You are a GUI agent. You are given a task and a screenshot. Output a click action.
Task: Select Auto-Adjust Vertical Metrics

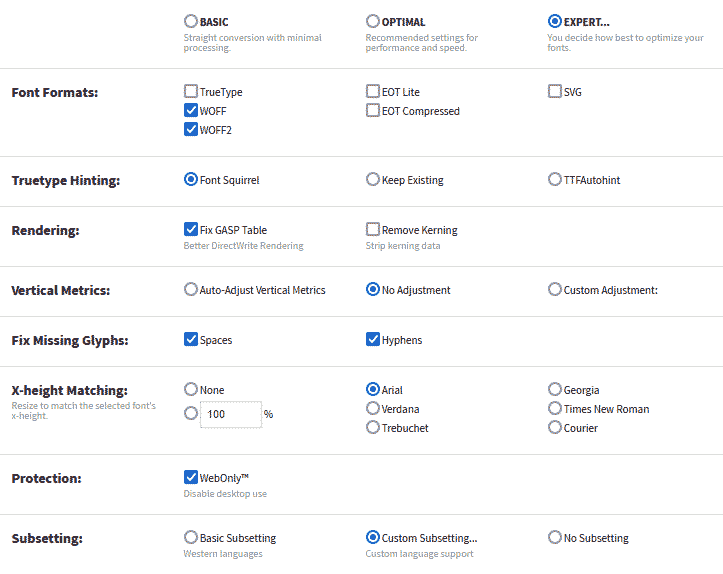click(191, 290)
